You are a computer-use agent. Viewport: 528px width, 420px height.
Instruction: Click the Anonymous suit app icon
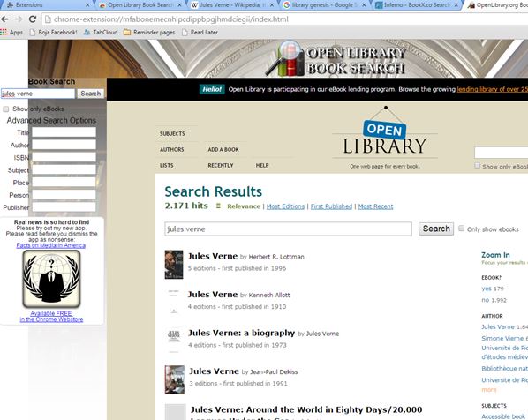tap(51, 279)
